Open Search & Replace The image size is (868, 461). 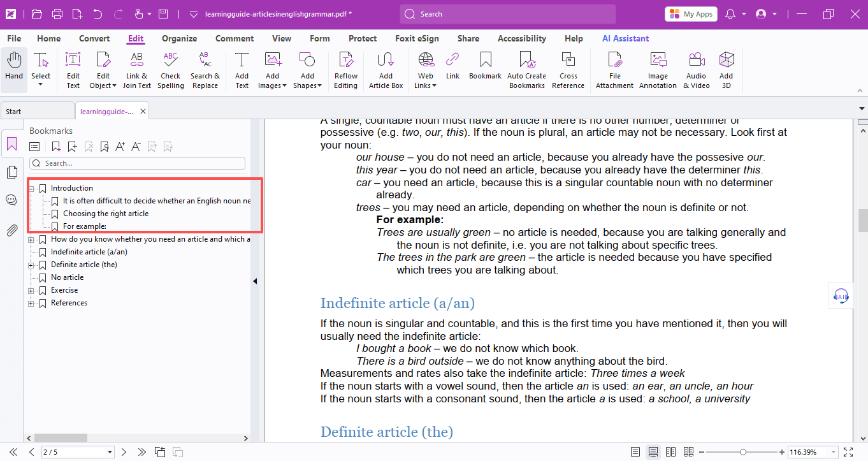click(x=205, y=70)
